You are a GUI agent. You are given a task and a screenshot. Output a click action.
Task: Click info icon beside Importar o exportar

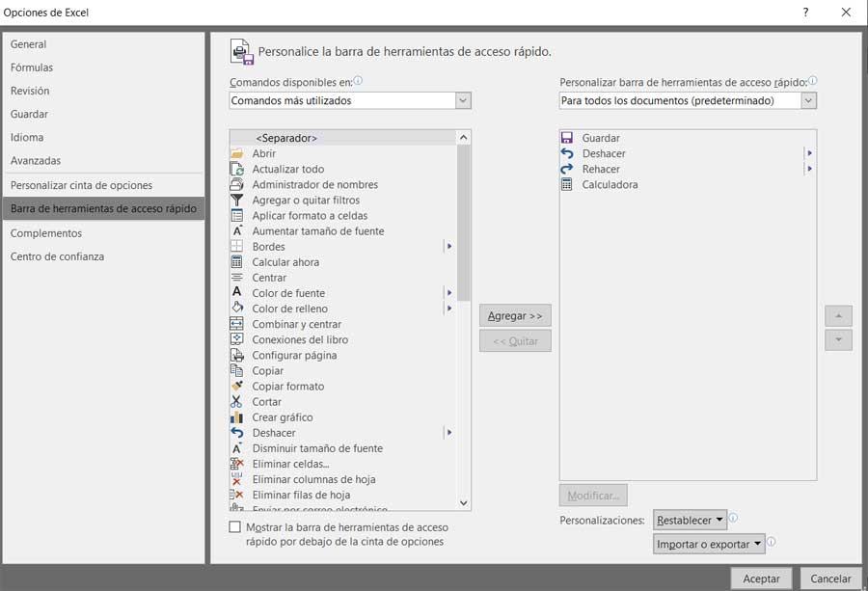[771, 542]
